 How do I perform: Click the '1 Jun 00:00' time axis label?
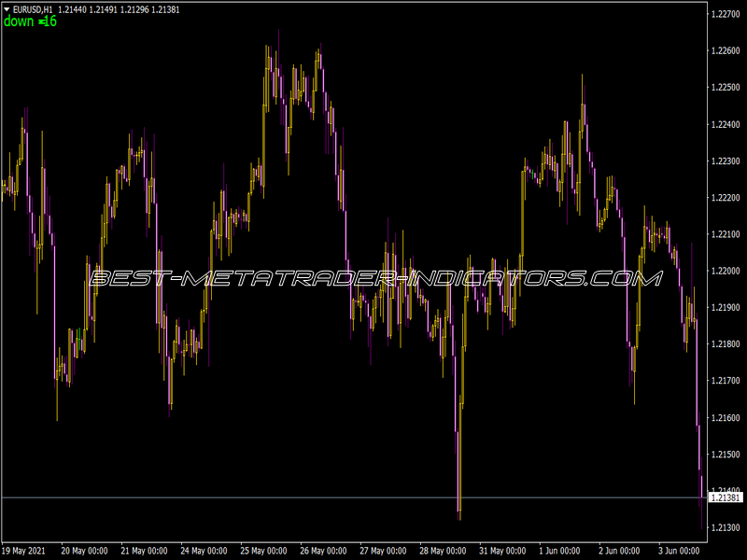(559, 551)
